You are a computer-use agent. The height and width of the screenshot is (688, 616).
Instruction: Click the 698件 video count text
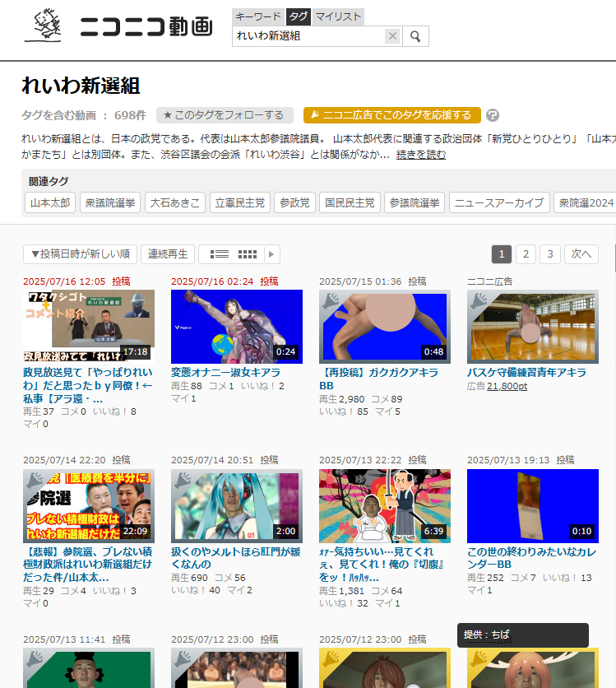point(130,115)
